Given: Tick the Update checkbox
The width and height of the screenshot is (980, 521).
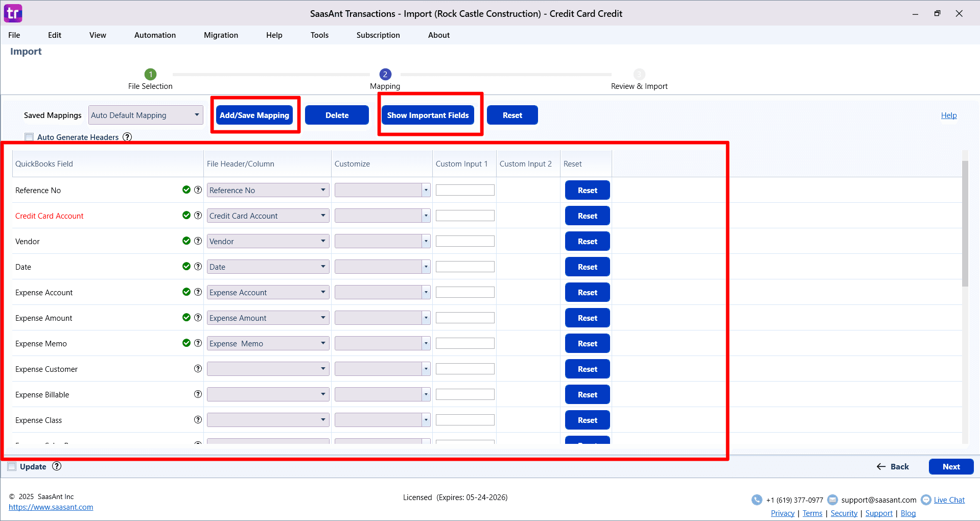Looking at the screenshot, I should [x=12, y=466].
